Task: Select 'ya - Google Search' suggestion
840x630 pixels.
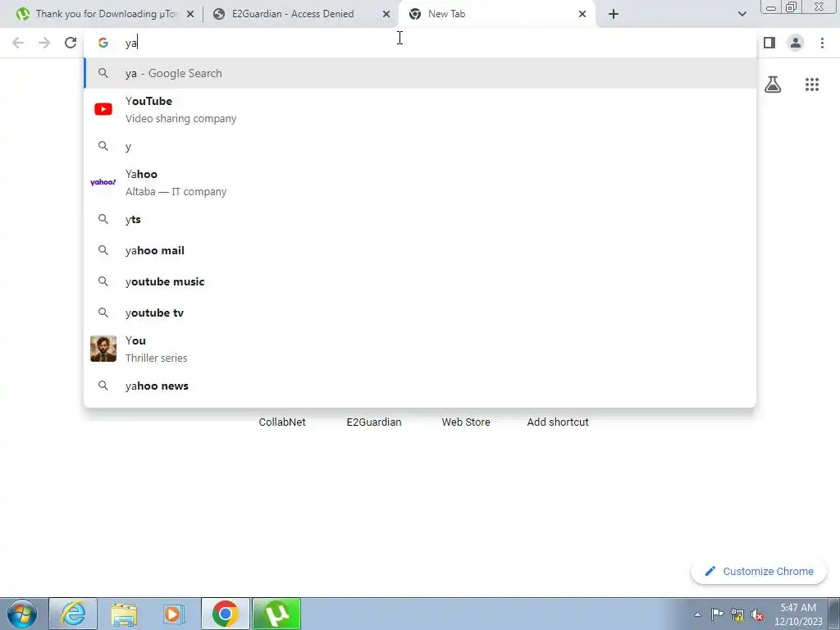Action: (420, 73)
